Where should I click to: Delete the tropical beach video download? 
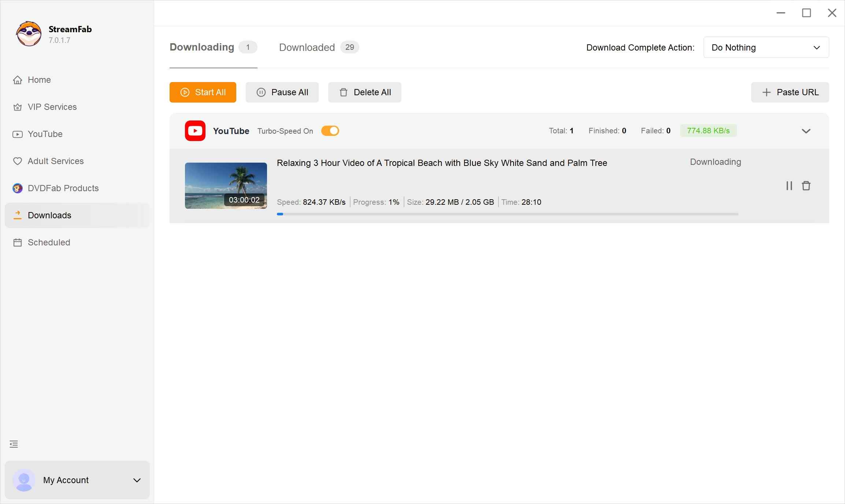806,186
